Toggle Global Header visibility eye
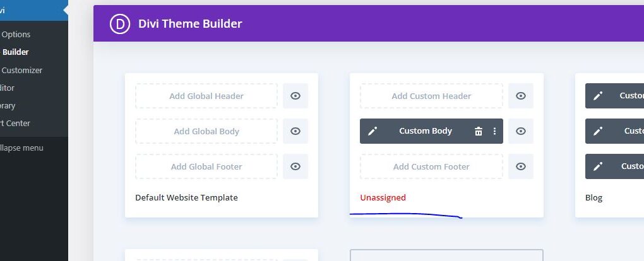 pyautogui.click(x=295, y=96)
